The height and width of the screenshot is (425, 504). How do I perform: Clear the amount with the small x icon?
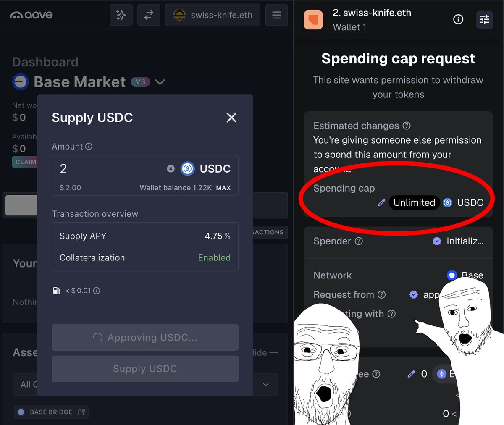click(x=171, y=169)
